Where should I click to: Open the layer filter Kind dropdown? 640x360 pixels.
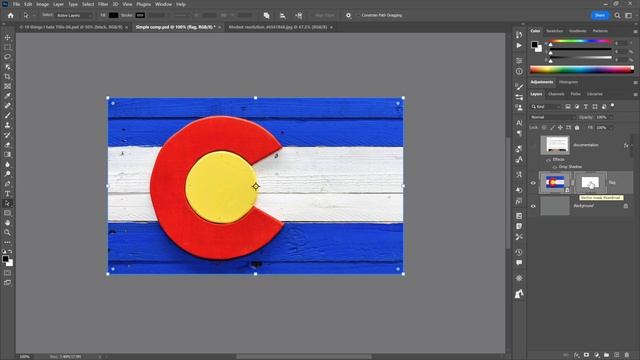coord(546,107)
